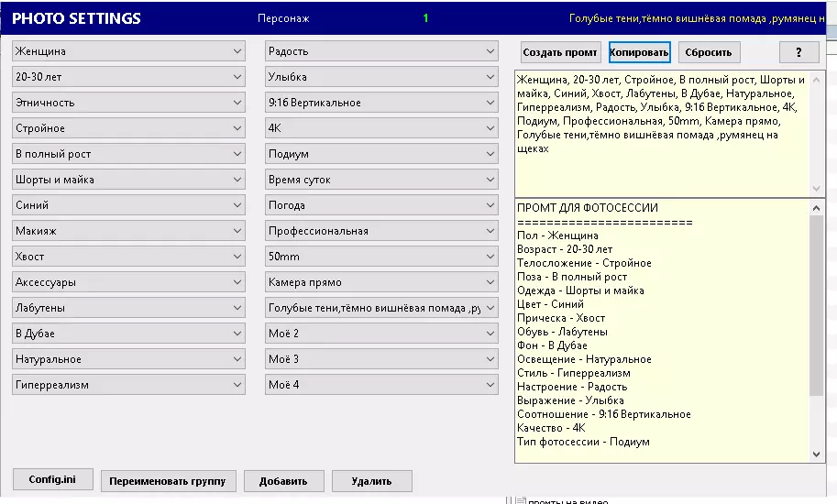The width and height of the screenshot is (837, 504).
Task: Click the line Прическа - Хвост
Action: pos(561,318)
